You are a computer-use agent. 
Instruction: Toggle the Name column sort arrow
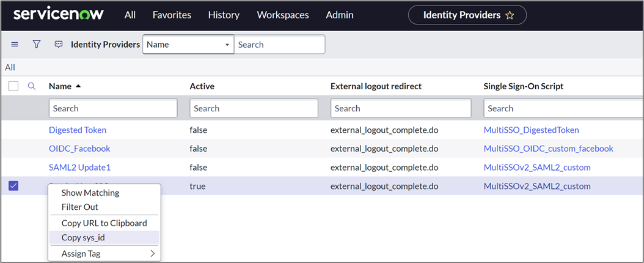coord(78,86)
